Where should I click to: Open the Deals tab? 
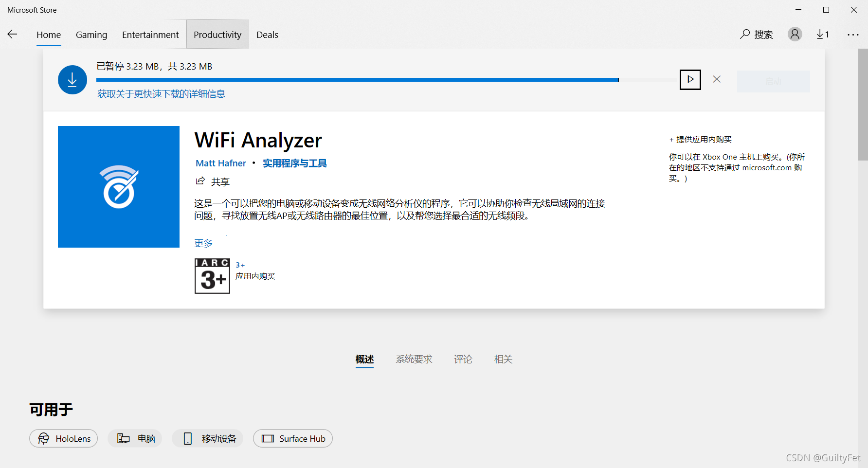coord(267,35)
